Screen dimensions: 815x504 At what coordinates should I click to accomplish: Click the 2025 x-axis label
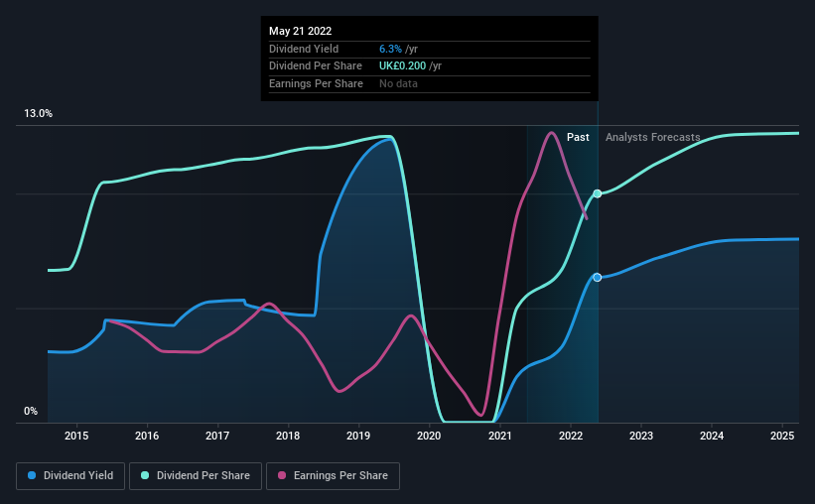782,436
